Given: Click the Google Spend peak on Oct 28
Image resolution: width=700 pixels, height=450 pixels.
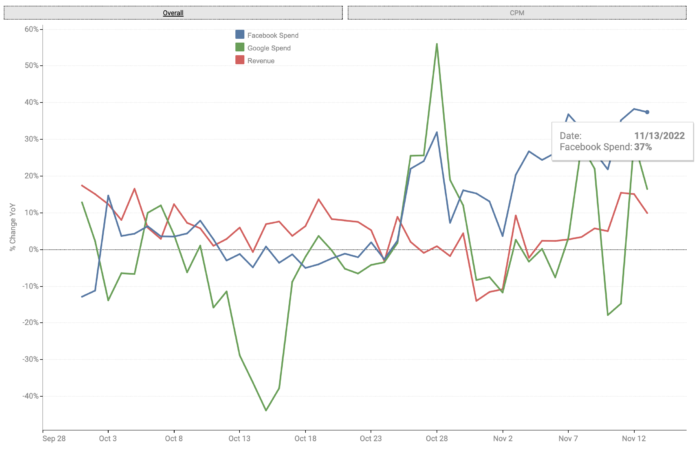Looking at the screenshot, I should point(437,44).
